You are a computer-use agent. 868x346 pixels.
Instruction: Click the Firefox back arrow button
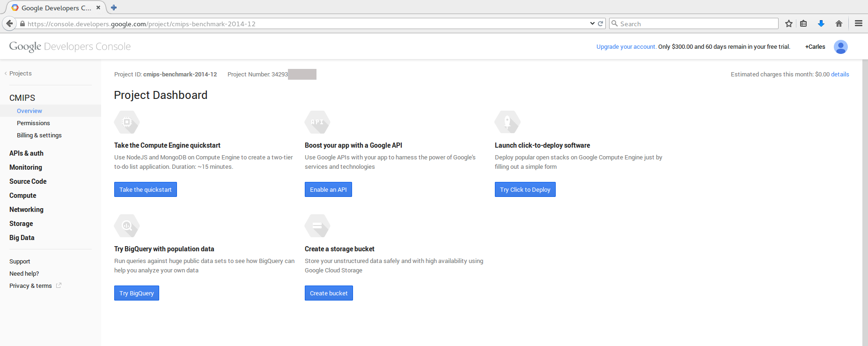9,23
